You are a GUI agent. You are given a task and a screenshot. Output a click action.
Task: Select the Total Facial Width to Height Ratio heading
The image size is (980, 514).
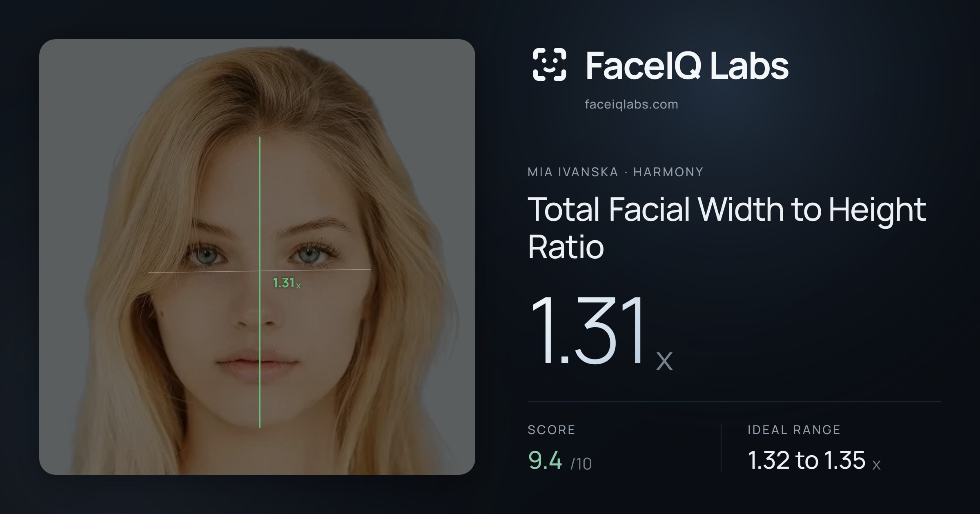(x=727, y=227)
